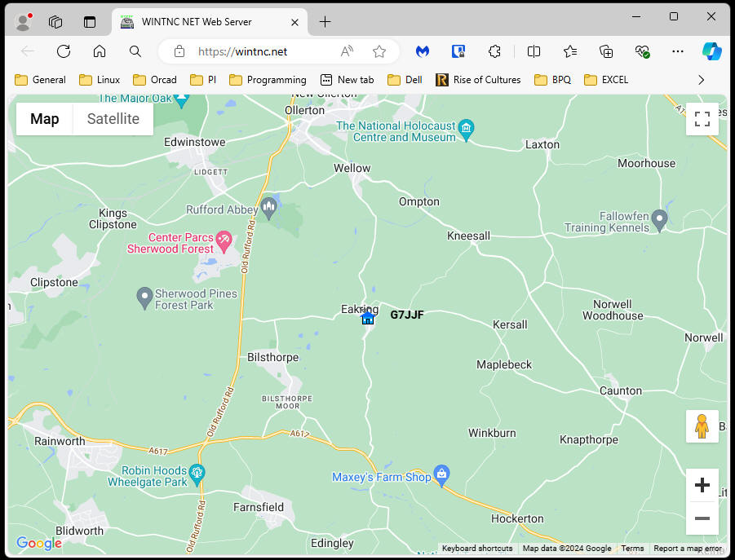Screen dimensions: 735x560
Task: Click the Keyboard shortcuts map link
Action: [x=477, y=549]
